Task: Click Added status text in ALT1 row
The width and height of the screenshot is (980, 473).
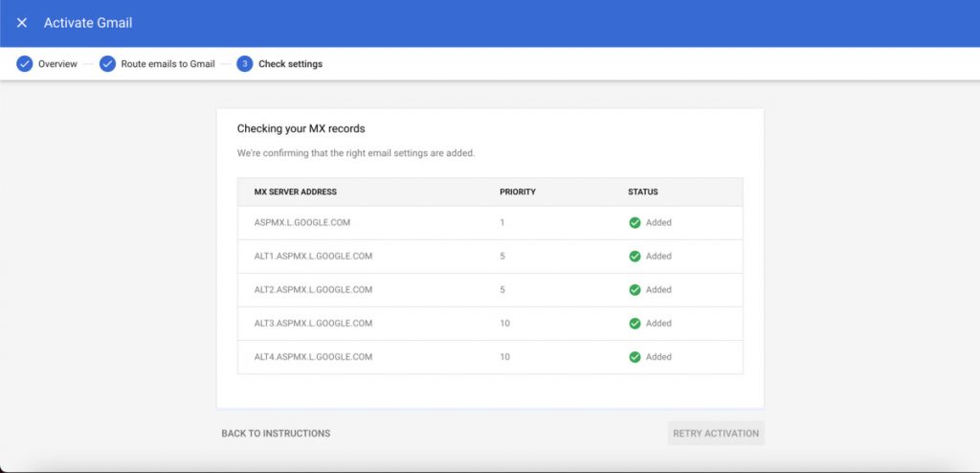Action: (658, 257)
